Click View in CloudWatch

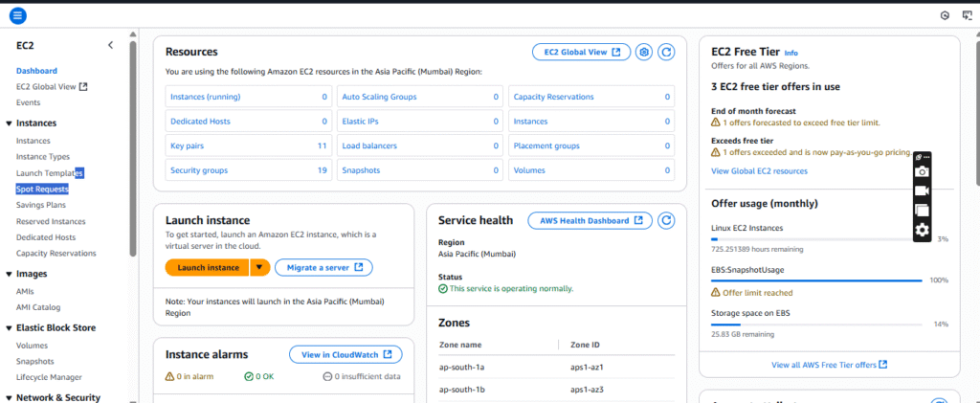pos(345,354)
